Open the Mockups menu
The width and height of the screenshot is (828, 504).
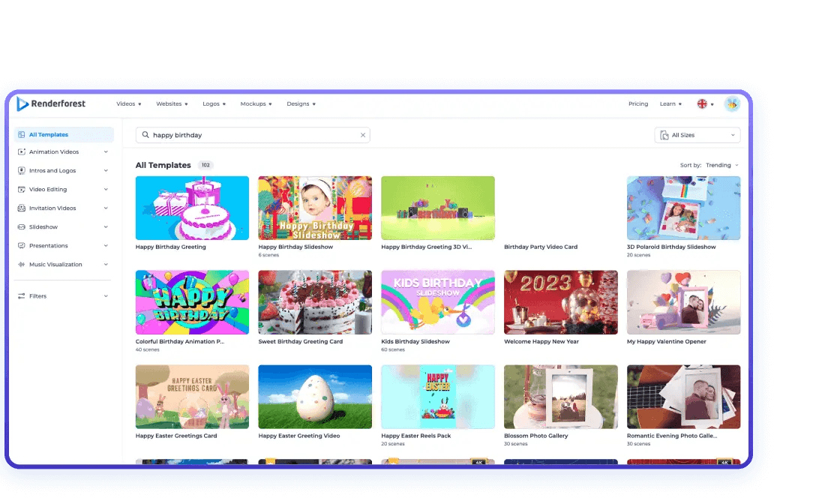coord(256,104)
